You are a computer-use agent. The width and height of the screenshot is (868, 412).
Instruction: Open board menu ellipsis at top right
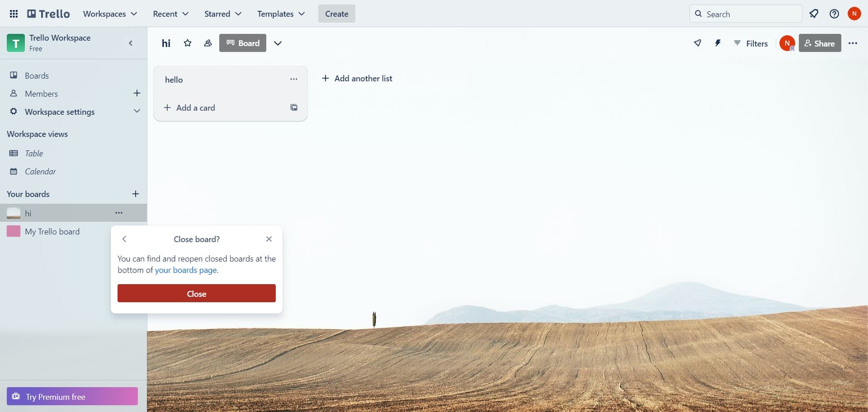(853, 43)
